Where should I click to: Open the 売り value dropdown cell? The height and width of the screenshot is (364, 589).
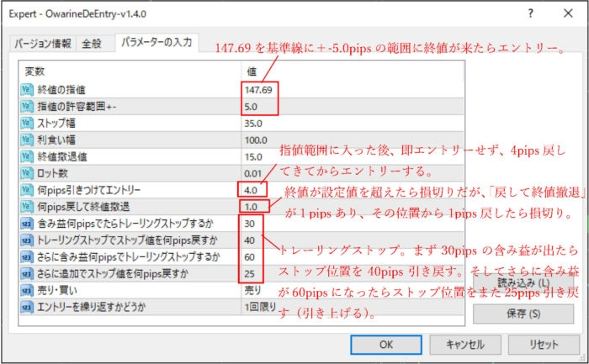click(x=353, y=291)
